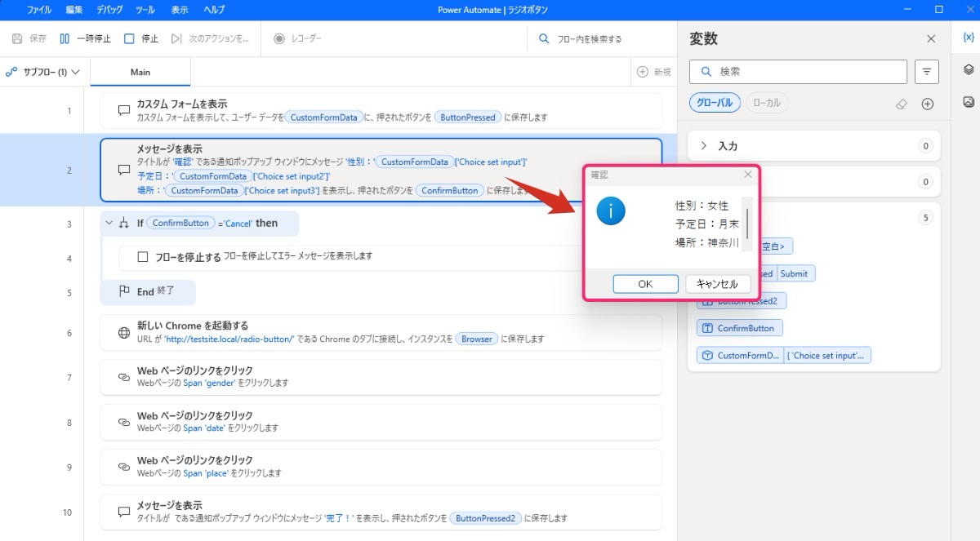Stop the flow with 停止 button
Viewport: 980px width, 541px height.
click(141, 38)
